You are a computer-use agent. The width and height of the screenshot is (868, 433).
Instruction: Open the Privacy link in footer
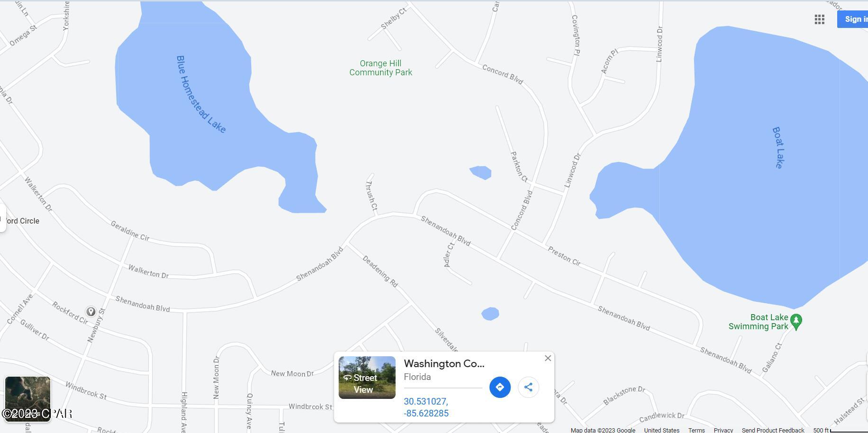723,430
